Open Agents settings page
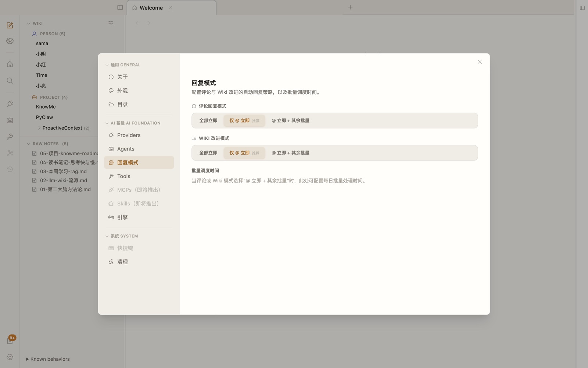This screenshot has height=368, width=588. point(139,149)
